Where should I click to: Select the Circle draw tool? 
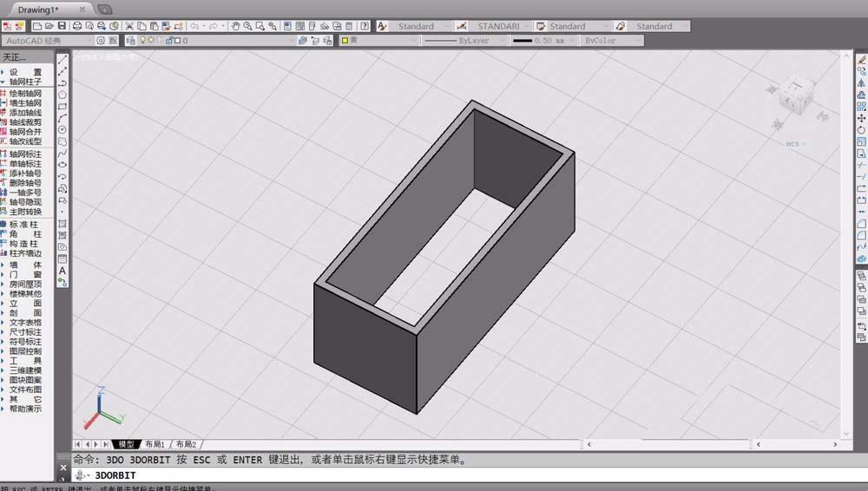click(x=62, y=129)
